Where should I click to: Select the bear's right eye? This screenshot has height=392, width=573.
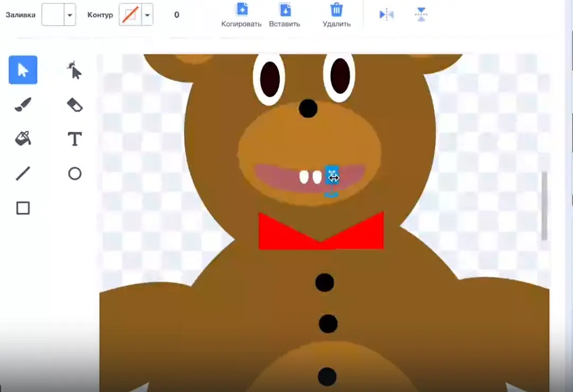339,77
